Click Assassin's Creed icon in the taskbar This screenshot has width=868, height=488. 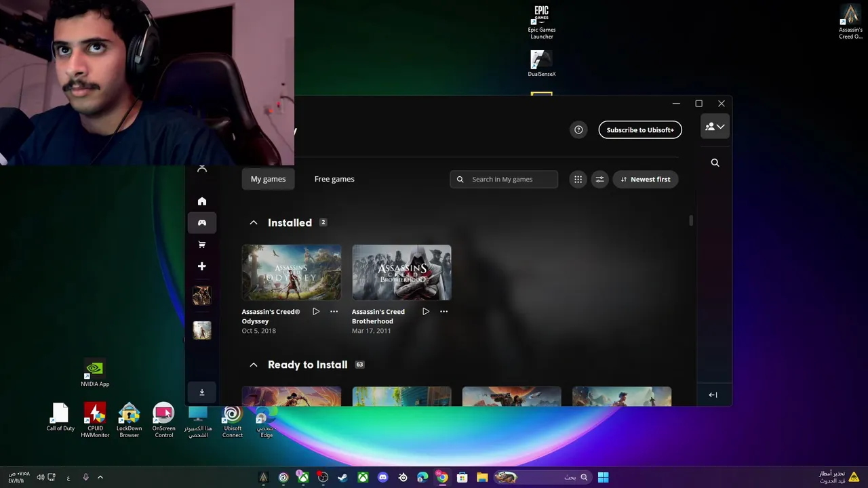[x=264, y=478]
